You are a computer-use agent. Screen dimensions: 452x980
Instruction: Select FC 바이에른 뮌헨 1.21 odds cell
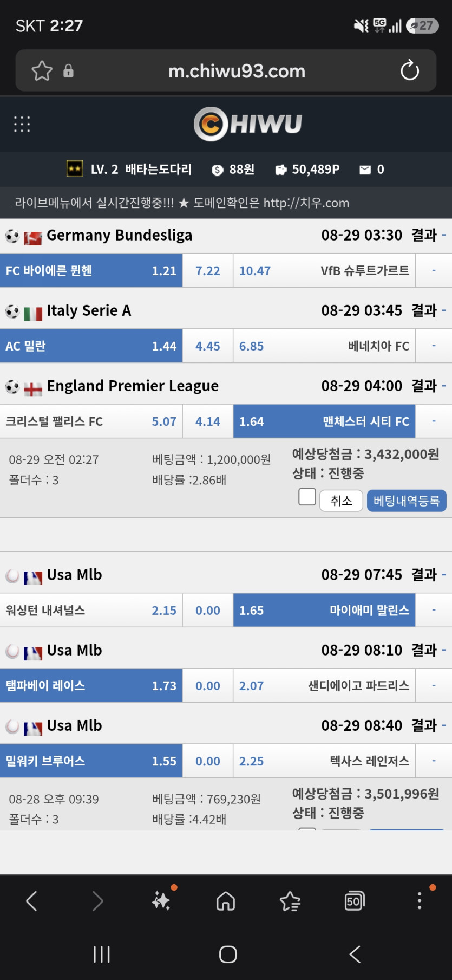point(91,270)
